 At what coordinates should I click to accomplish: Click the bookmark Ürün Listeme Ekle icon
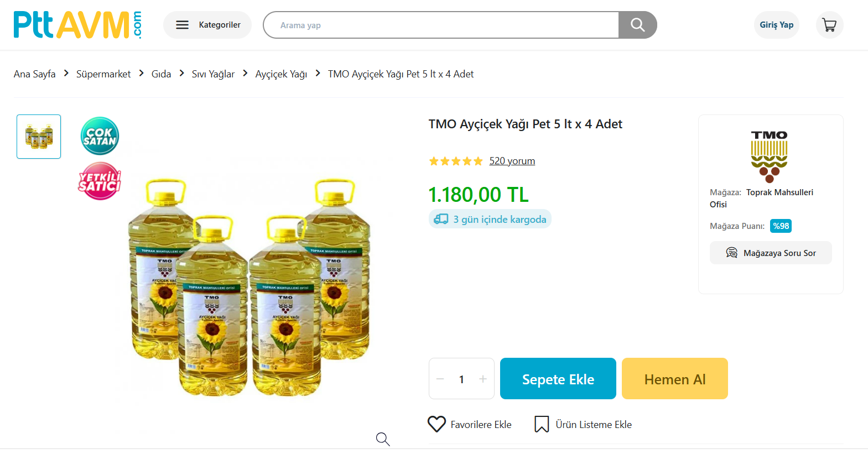[542, 424]
